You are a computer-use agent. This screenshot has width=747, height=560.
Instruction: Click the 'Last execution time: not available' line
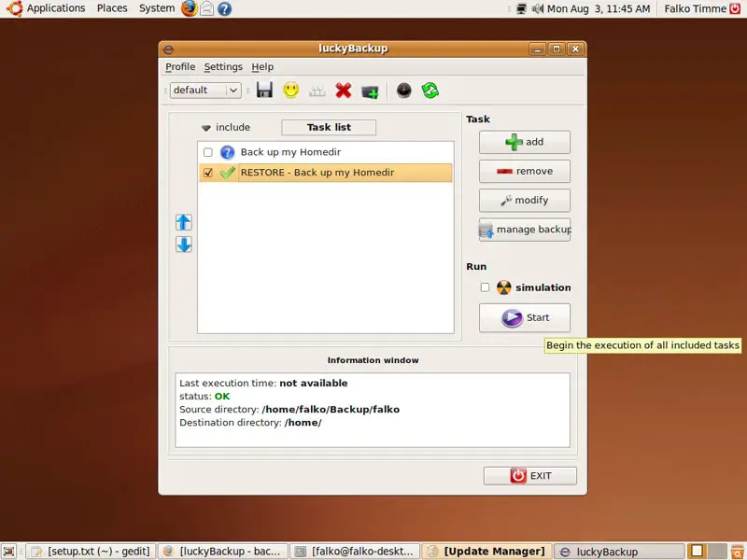tap(263, 383)
